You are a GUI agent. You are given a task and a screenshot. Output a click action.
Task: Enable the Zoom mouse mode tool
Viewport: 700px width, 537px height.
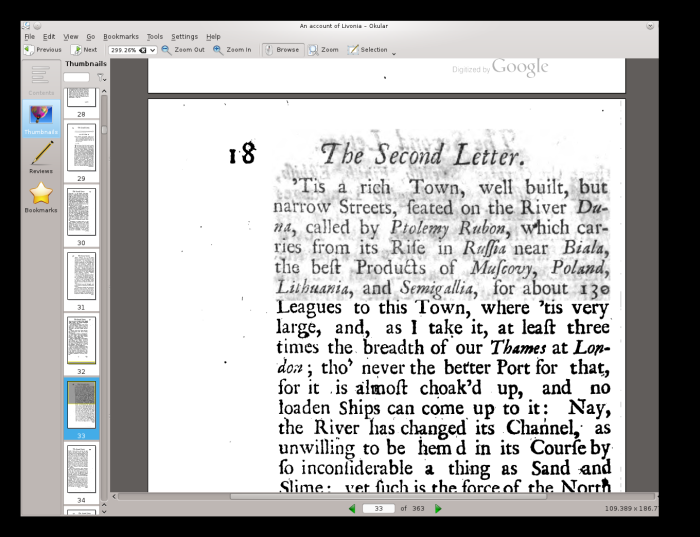click(323, 49)
